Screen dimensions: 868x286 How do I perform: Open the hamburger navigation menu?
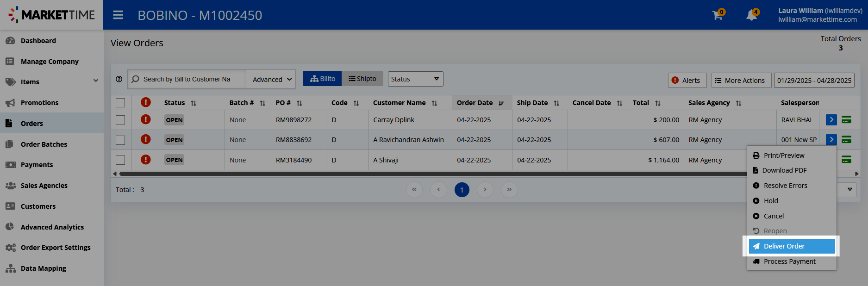pyautogui.click(x=118, y=15)
